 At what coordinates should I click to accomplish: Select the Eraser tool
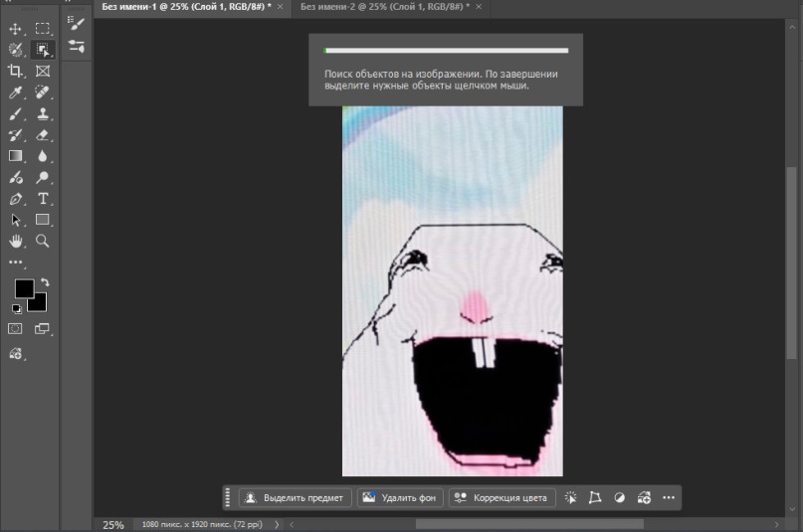(x=43, y=135)
